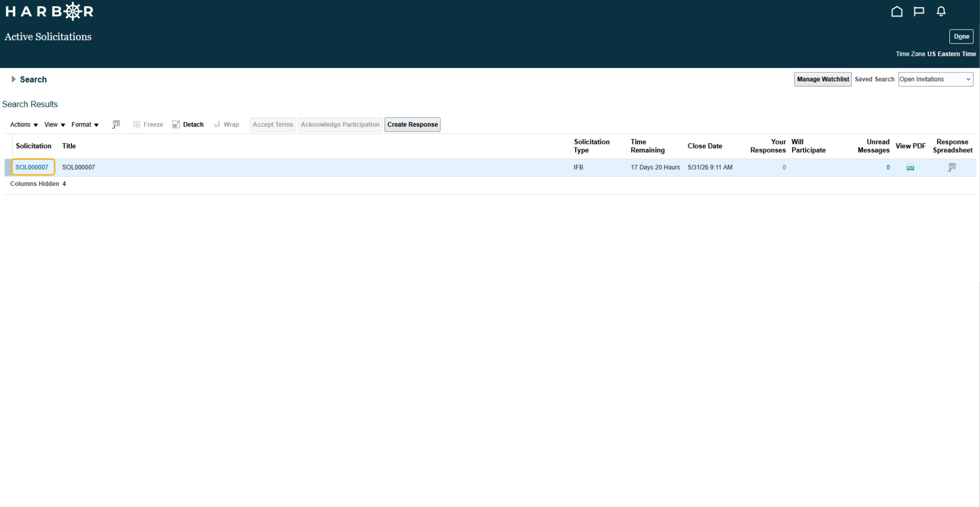The width and height of the screenshot is (980, 507).
Task: Open the notifications bell
Action: click(x=941, y=11)
